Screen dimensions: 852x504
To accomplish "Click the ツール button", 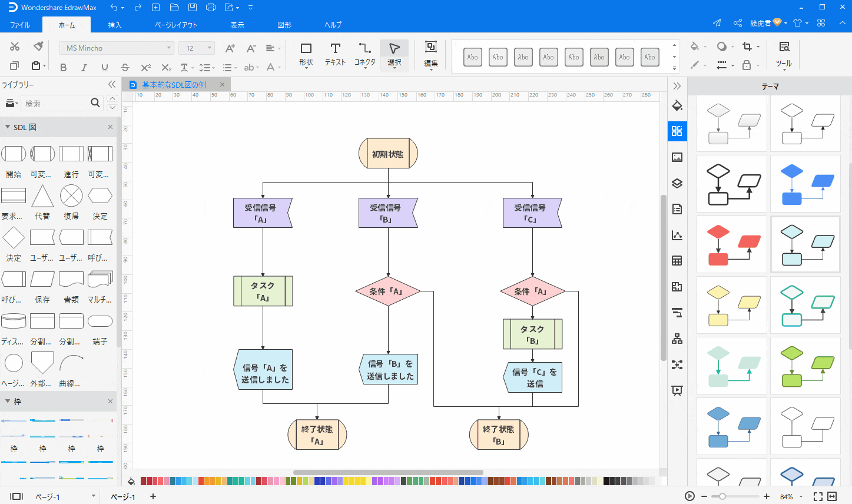I will [784, 54].
